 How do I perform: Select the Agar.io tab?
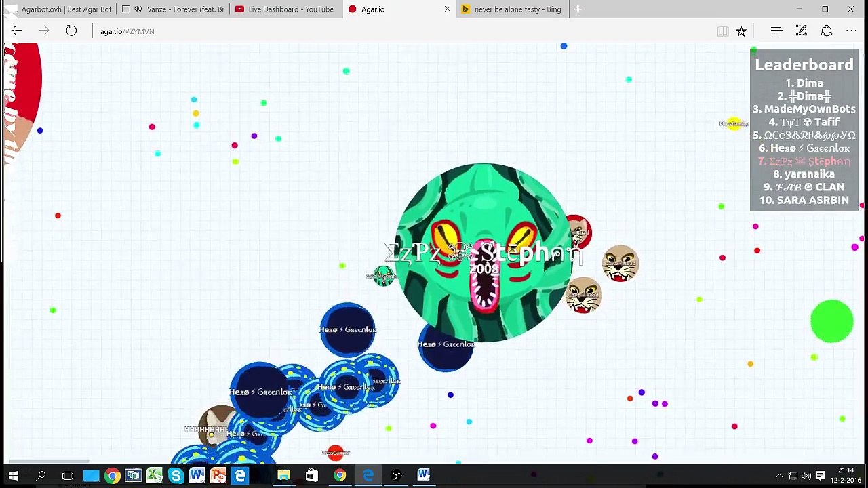tap(398, 9)
